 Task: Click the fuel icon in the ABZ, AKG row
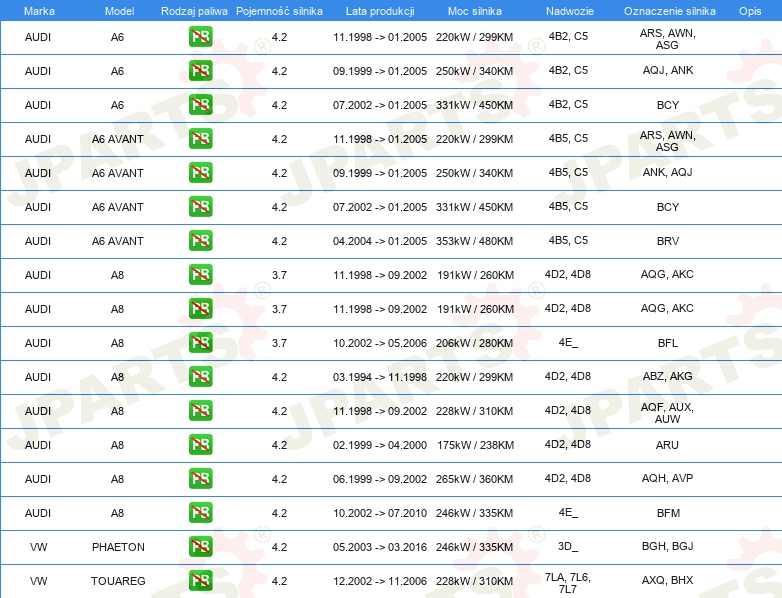click(x=200, y=377)
